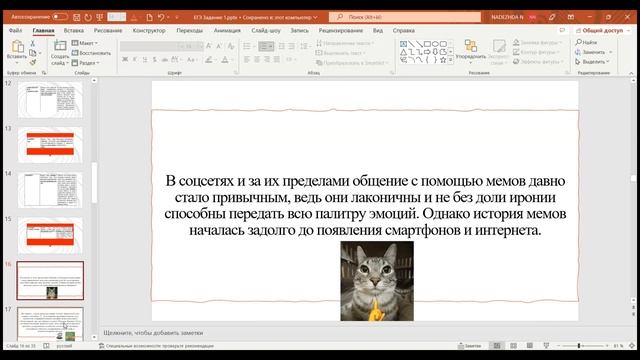Open the Анимация tab
This screenshot has height=360, width=640.
point(227,31)
